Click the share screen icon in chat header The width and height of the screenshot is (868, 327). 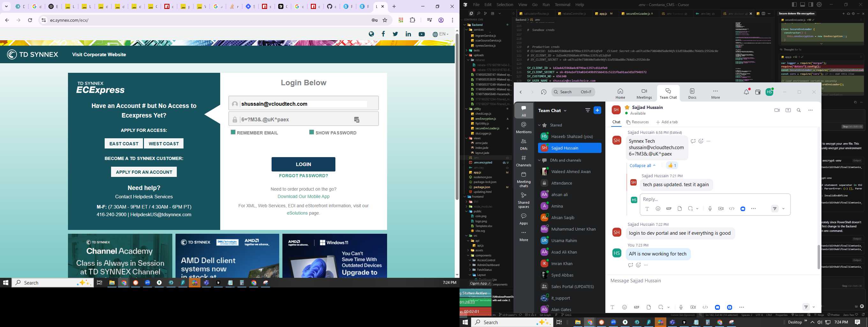point(788,110)
